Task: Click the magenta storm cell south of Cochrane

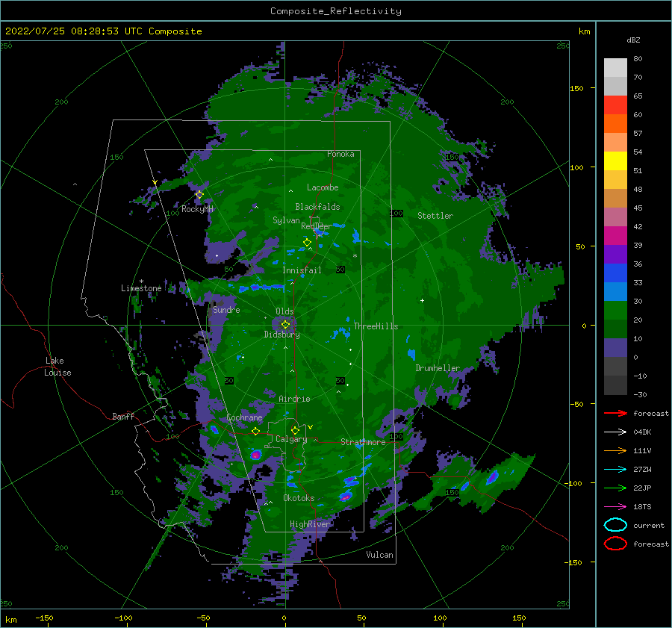Action: pyautogui.click(x=256, y=455)
